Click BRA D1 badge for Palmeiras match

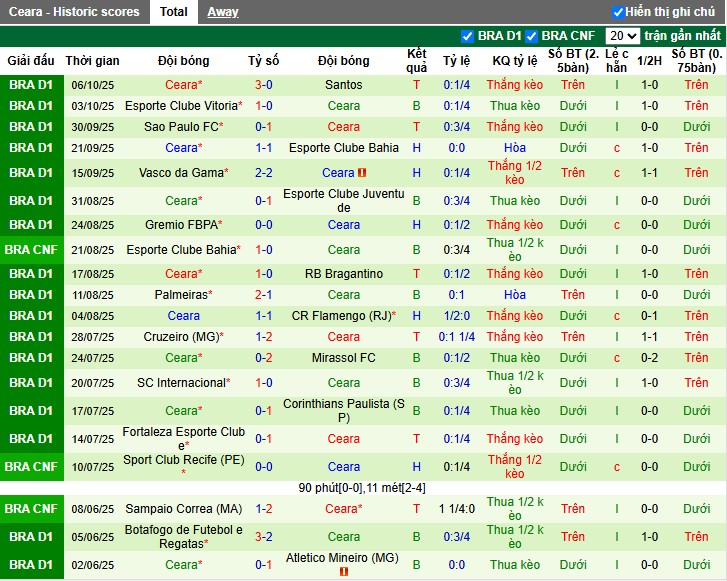tap(31, 295)
